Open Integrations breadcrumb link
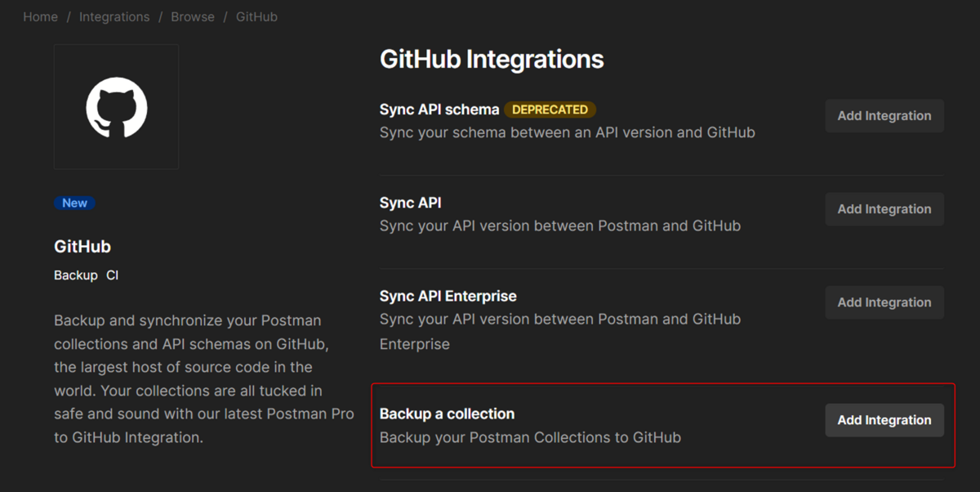 114,16
